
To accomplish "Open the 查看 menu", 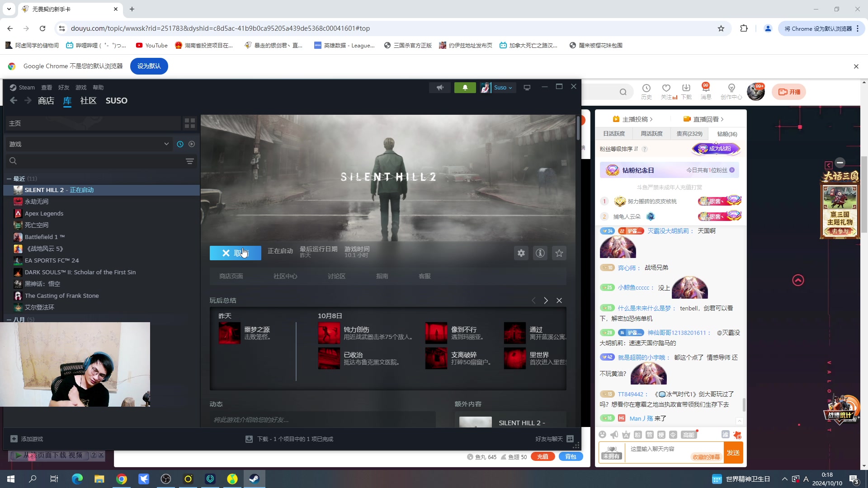I will pos(47,88).
